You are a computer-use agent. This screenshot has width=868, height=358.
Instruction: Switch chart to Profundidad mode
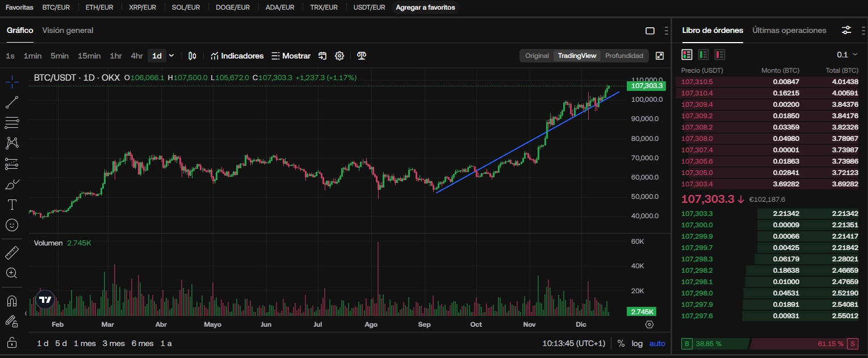pyautogui.click(x=624, y=56)
